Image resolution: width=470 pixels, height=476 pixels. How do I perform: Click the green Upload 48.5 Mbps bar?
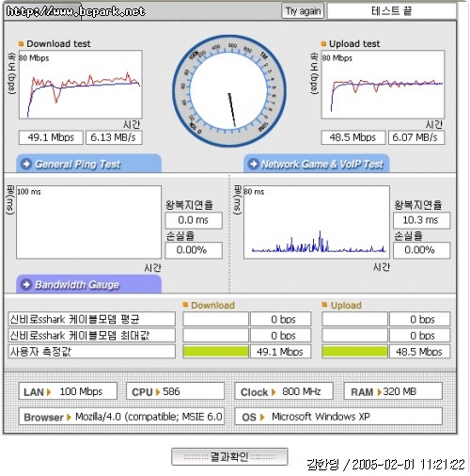pos(354,352)
